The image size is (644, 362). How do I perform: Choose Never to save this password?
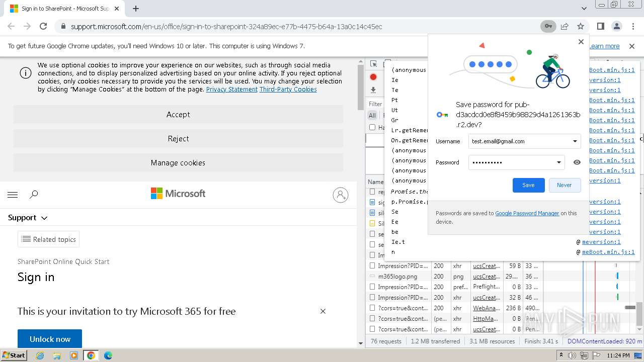click(564, 185)
